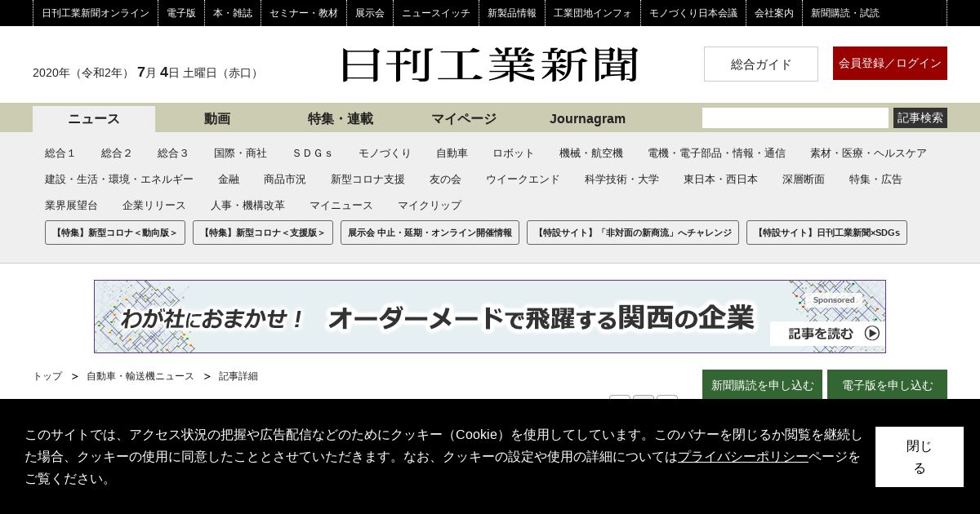980x514 pixels.
Task: Open 機械・航空機 category
Action: click(591, 153)
